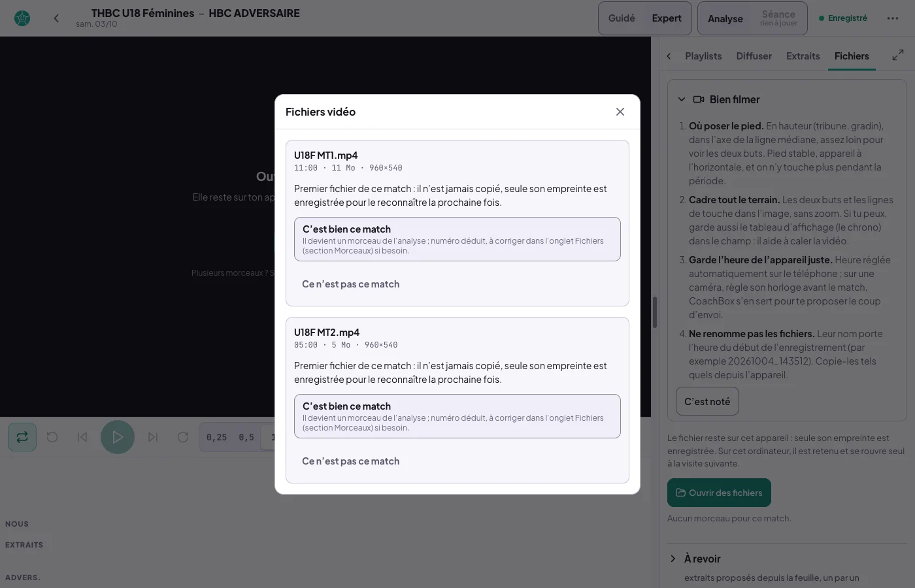Open the Diffuser tab
The height and width of the screenshot is (588, 915).
click(x=754, y=56)
